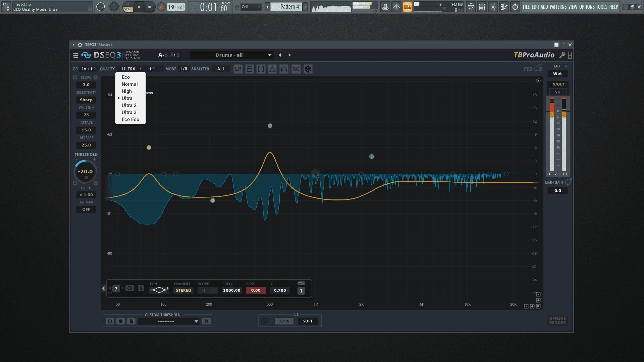This screenshot has width=644, height=362.
Task: Click the FREQ. 1000.00 field
Action: tap(232, 290)
